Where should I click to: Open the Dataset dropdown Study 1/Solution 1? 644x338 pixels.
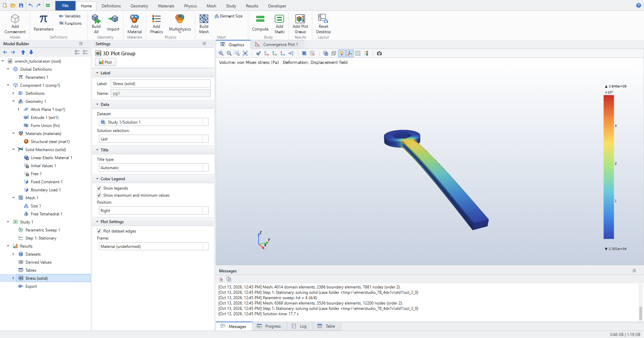pyautogui.click(x=154, y=122)
